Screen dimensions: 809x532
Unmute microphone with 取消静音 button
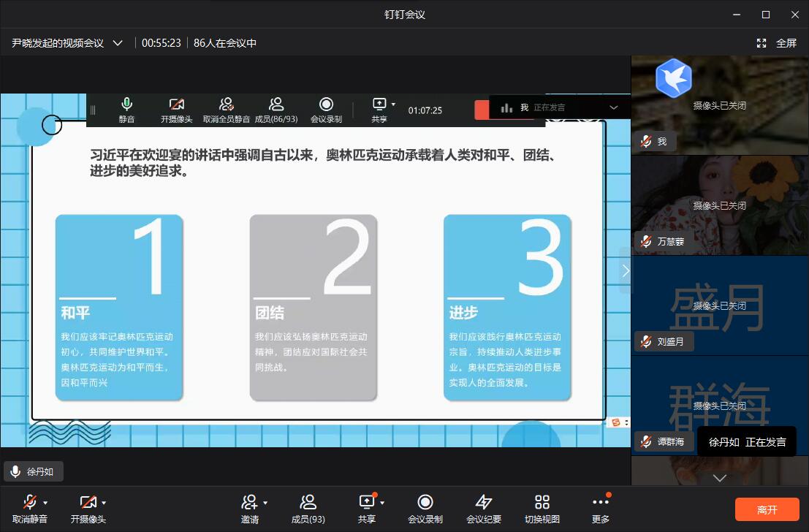29,509
